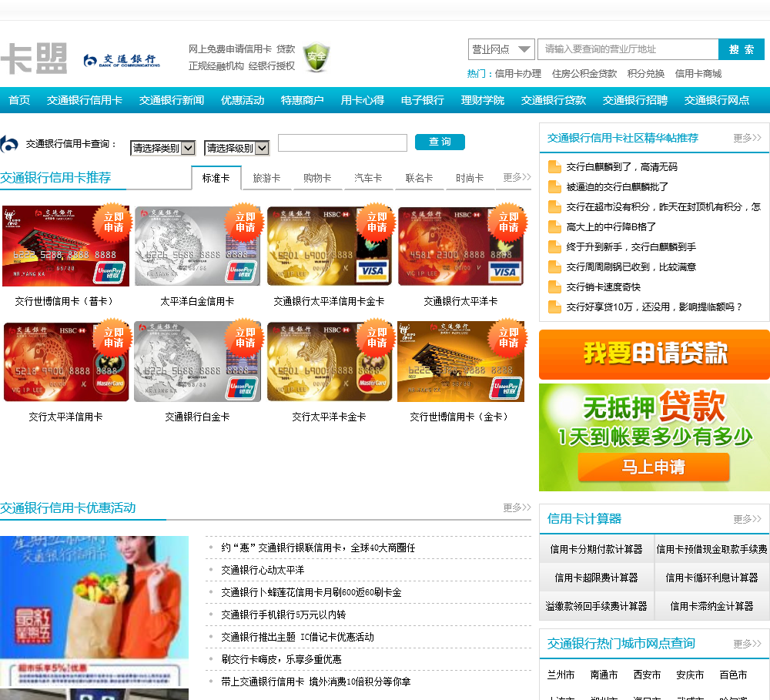Open promotion 交通银行心动太平洋

coord(263,570)
